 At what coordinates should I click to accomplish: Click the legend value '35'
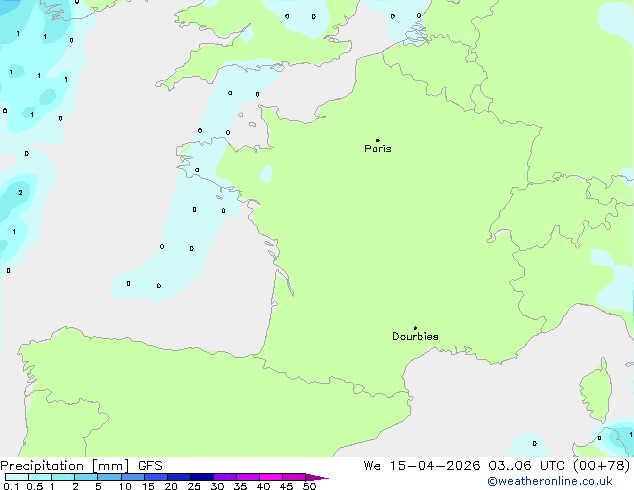240,486
